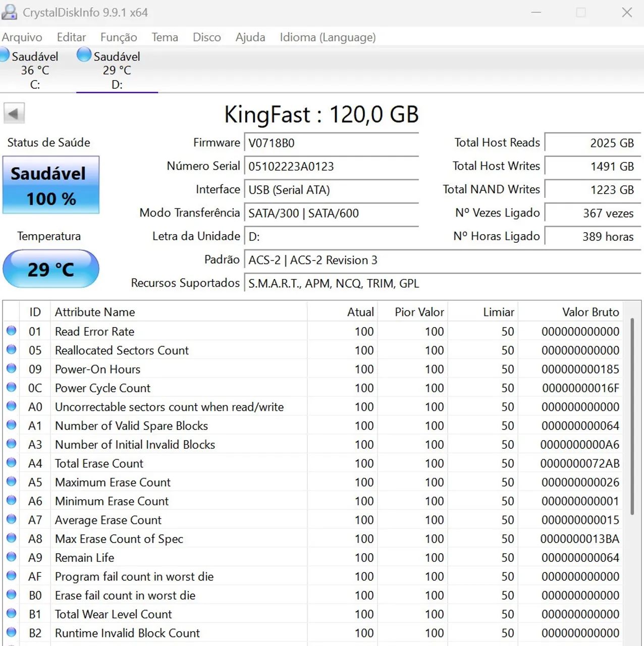This screenshot has height=646, width=644.
Task: Click status orb for Uncorrectable sectors count row
Action: [x=11, y=406]
